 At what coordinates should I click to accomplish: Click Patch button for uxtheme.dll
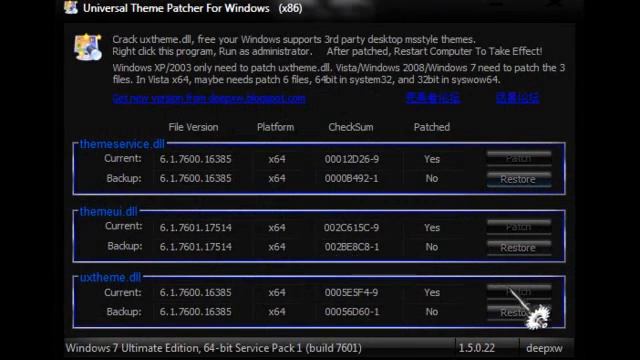pos(519,292)
